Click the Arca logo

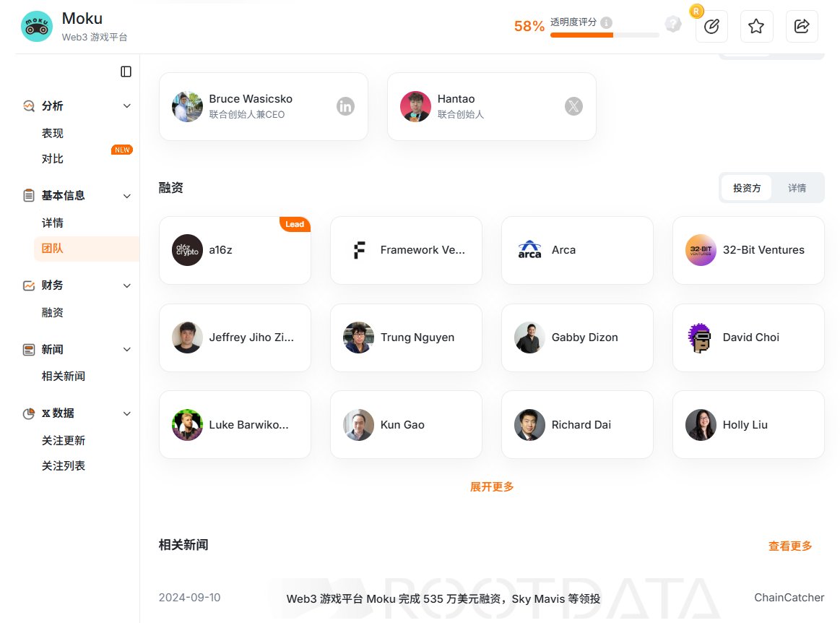[x=530, y=250]
